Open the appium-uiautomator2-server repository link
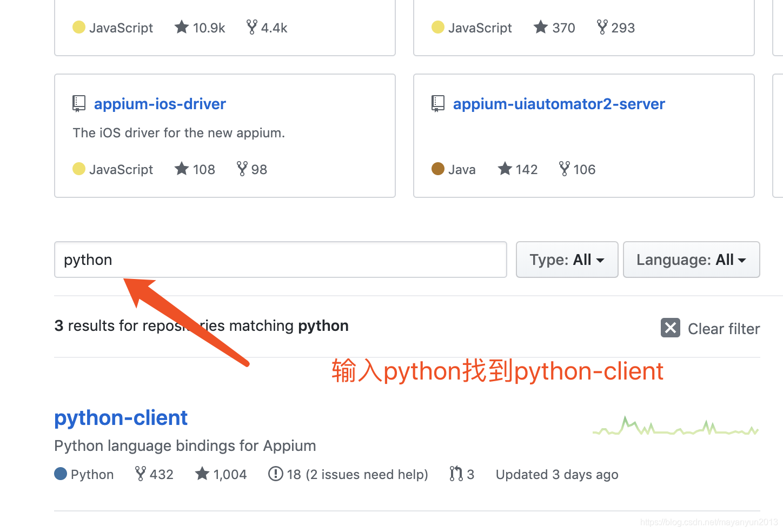This screenshot has width=783, height=532. 559,104
